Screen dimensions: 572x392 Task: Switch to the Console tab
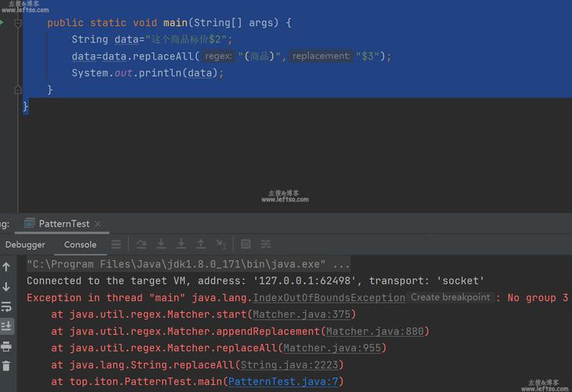tap(80, 245)
